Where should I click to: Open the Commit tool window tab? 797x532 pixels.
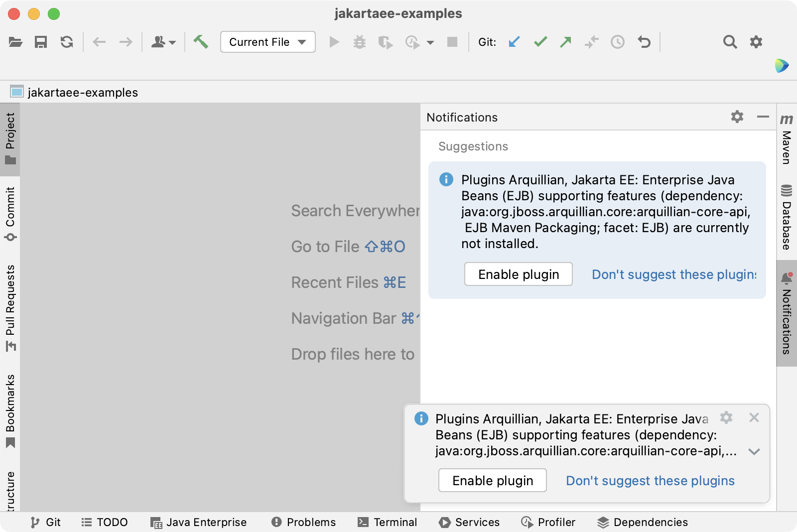click(x=10, y=214)
